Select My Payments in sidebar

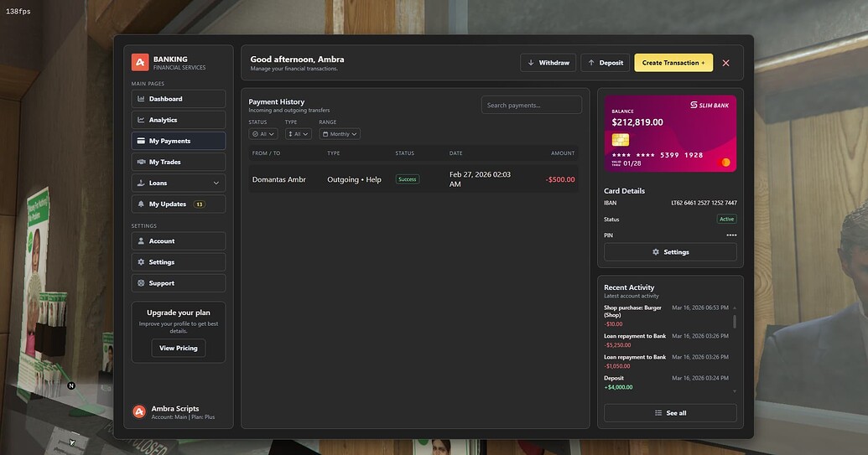179,141
